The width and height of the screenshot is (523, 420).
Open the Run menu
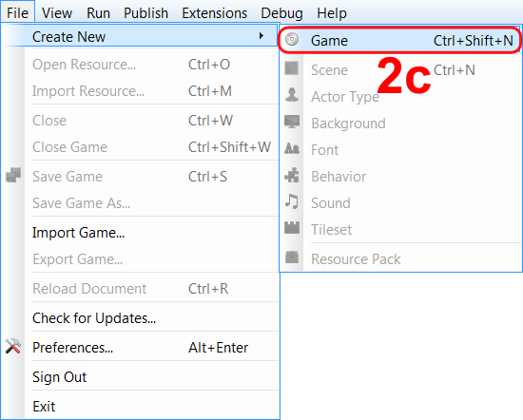[98, 13]
